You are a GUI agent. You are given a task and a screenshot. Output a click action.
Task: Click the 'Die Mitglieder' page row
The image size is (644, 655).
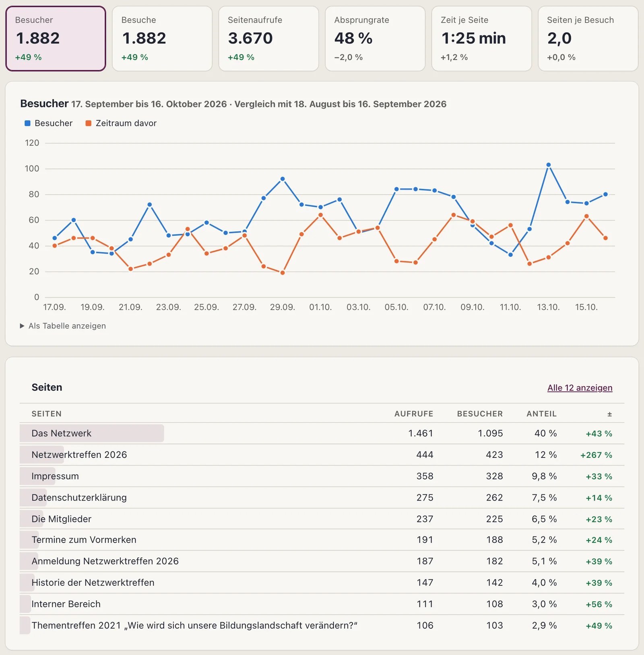coord(322,519)
